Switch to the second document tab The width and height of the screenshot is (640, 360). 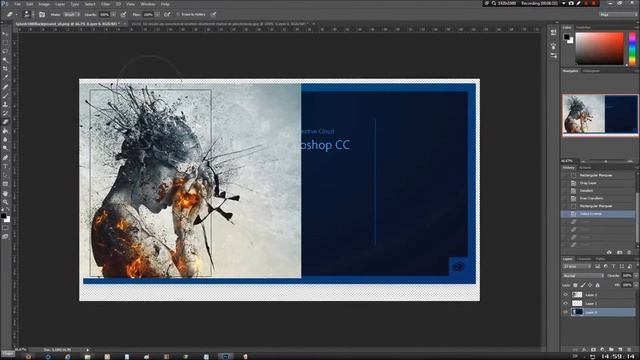point(221,24)
